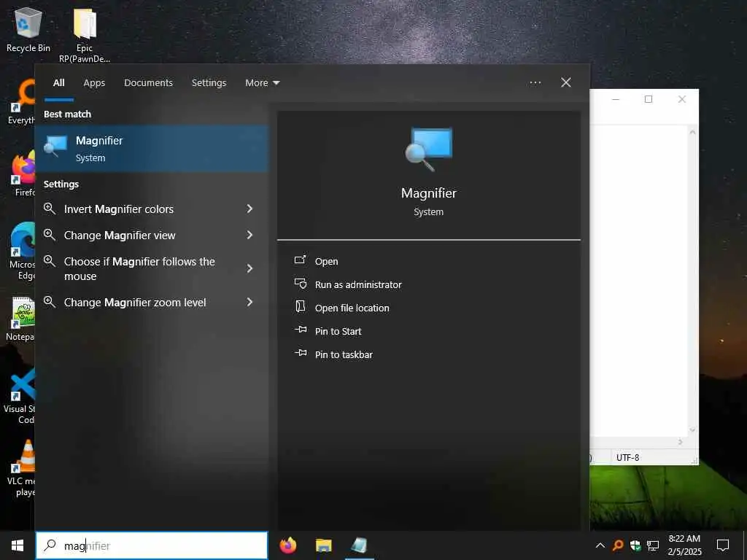Select the Microsoft Edge desktop icon
This screenshot has height=560, width=747.
[x=22, y=251]
